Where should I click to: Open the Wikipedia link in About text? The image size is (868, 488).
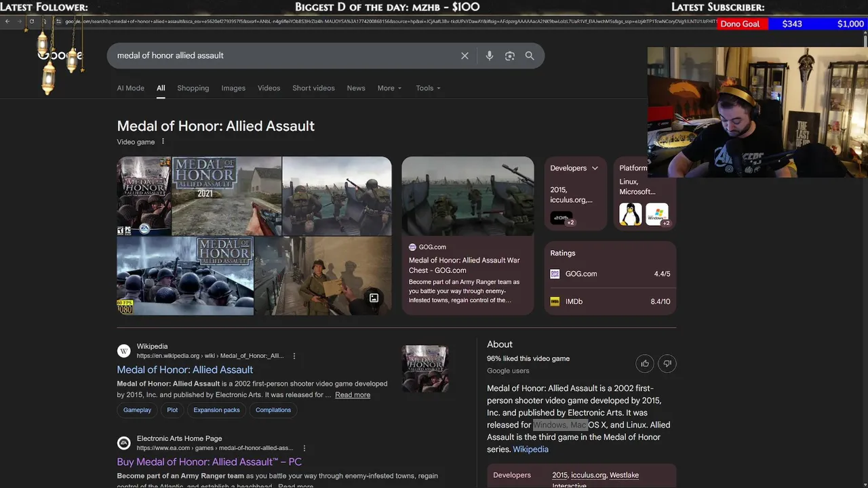tap(531, 449)
